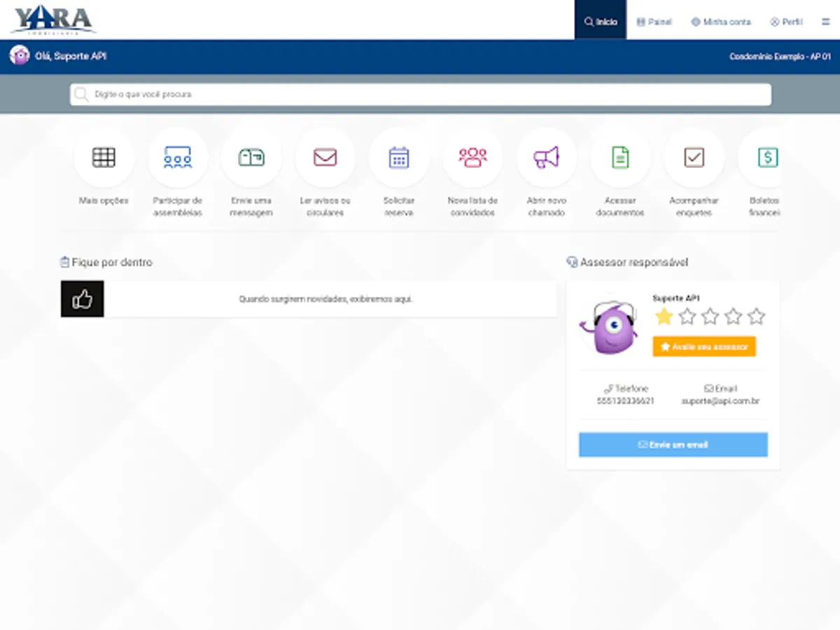Click the Envie um email button
This screenshot has height=630, width=840.
click(673, 444)
